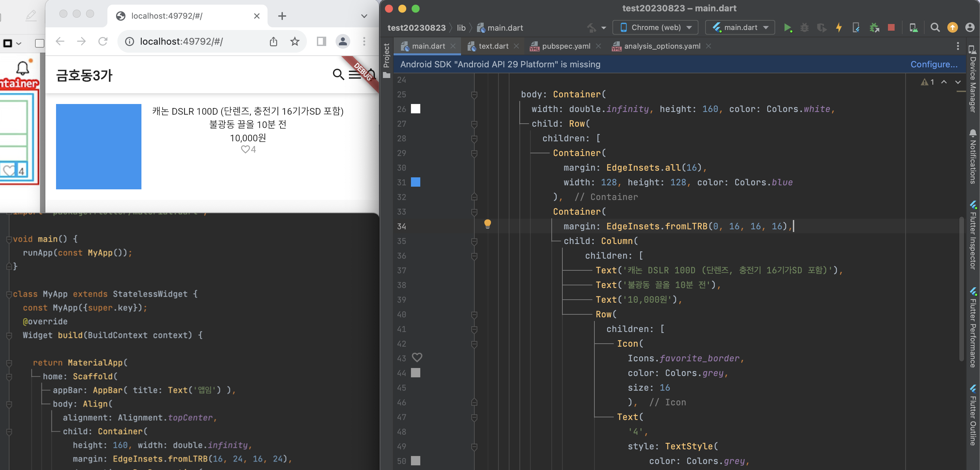Click main.dart breadcrumb item

click(x=500, y=28)
